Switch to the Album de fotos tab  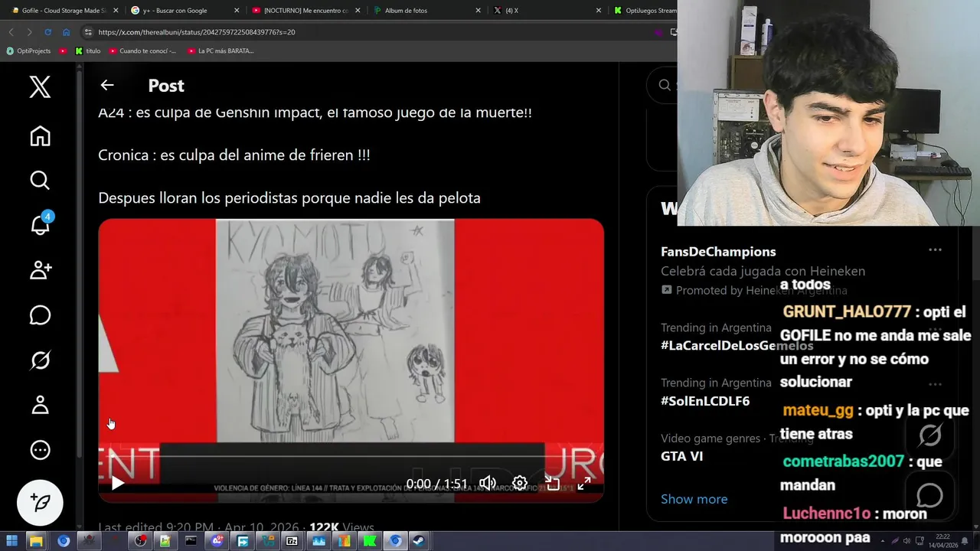426,11
